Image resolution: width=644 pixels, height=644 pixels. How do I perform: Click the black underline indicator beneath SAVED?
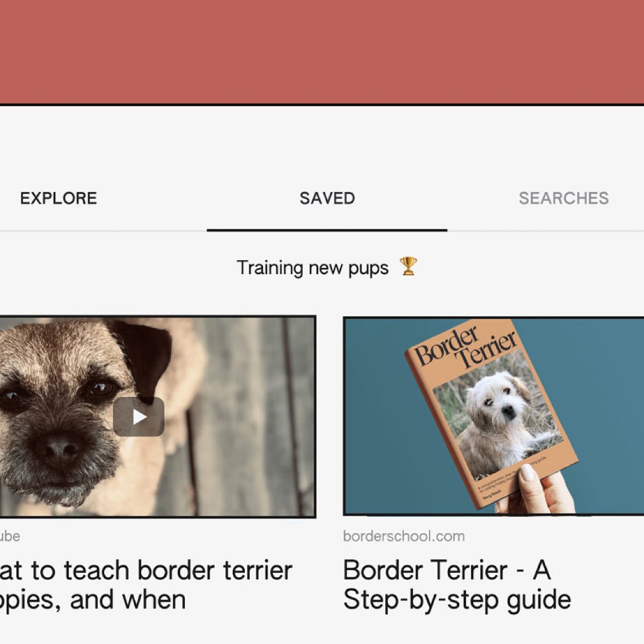coord(327,230)
